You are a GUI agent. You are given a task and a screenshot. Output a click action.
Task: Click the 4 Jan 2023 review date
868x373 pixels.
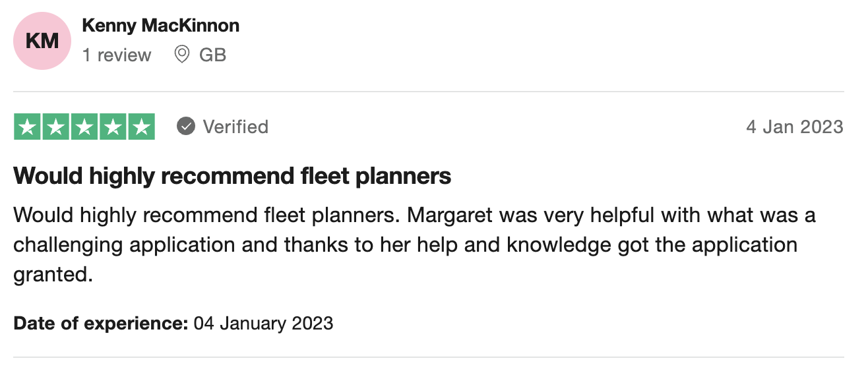tap(794, 127)
